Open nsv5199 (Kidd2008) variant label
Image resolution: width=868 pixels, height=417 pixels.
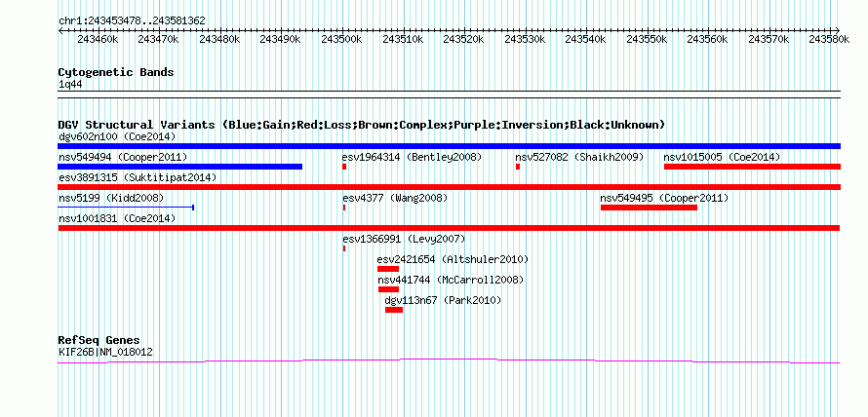pos(111,198)
